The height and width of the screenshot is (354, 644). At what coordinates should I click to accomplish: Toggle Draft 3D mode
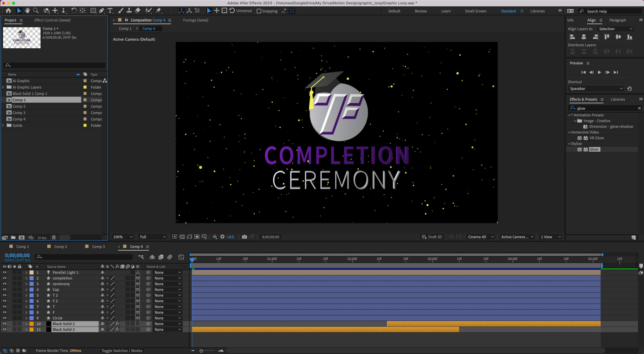click(432, 237)
